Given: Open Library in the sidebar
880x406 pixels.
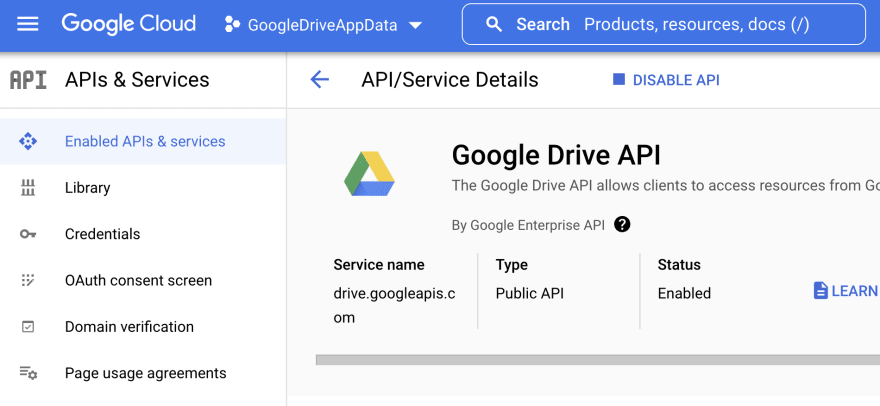Looking at the screenshot, I should pyautogui.click(x=143, y=188).
